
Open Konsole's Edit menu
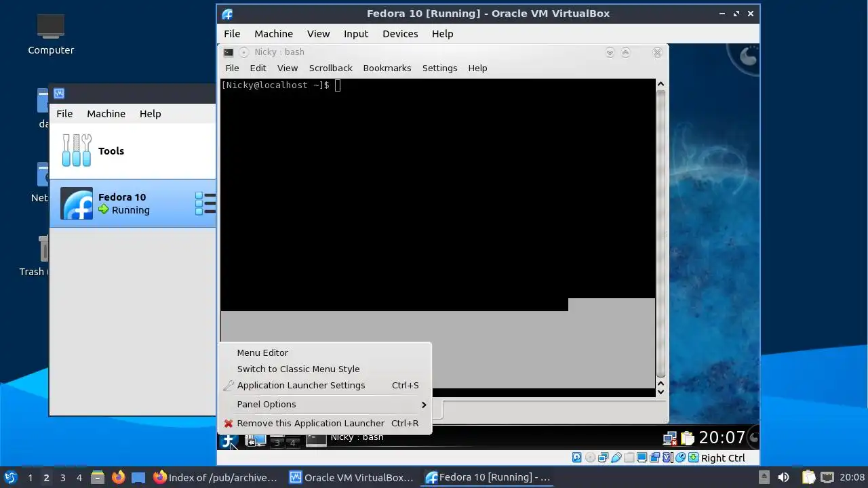pyautogui.click(x=258, y=68)
